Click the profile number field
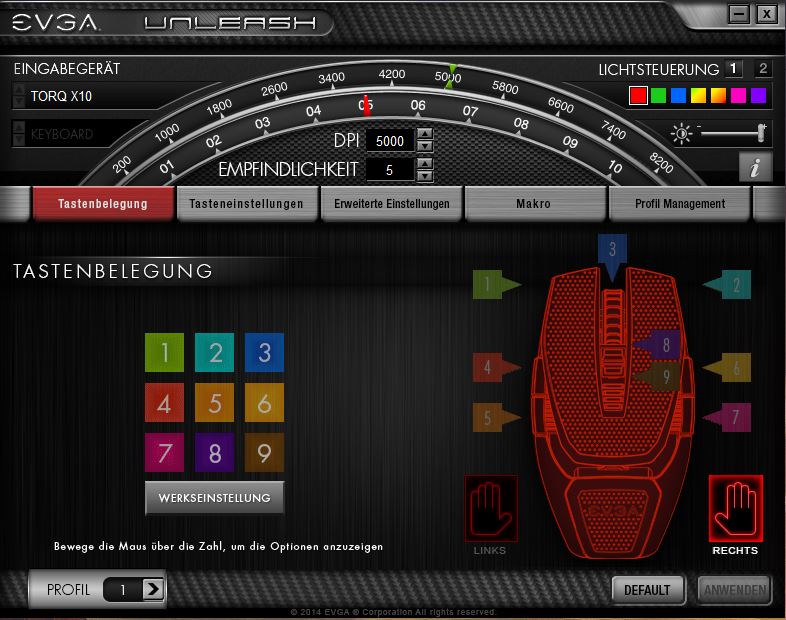This screenshot has width=786, height=620. click(x=123, y=590)
